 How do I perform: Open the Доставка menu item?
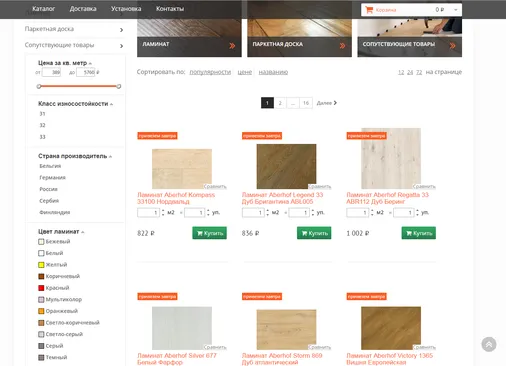click(83, 9)
